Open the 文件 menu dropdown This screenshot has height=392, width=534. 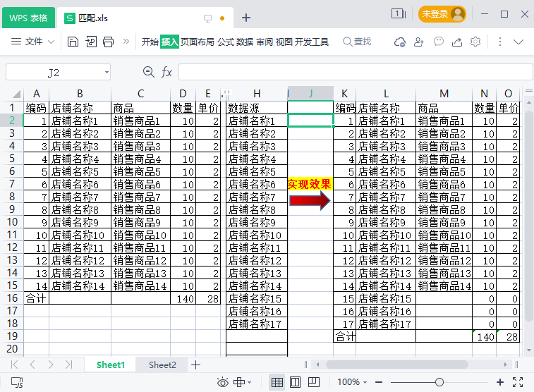(x=34, y=42)
